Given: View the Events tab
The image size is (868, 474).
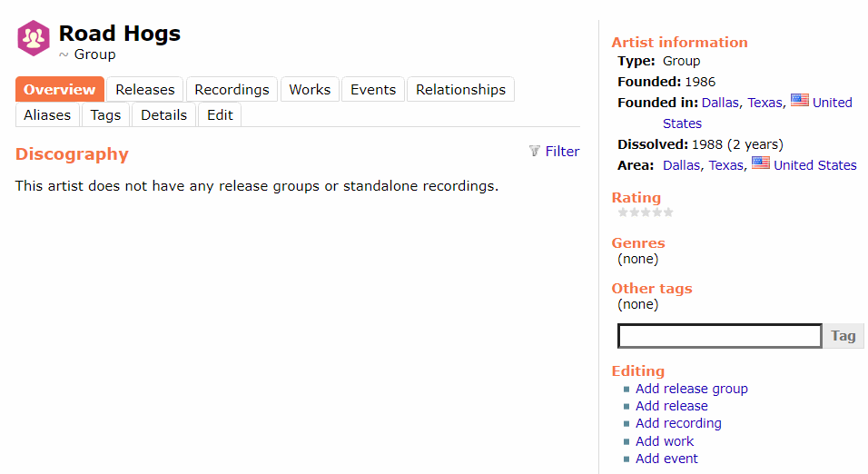Looking at the screenshot, I should point(373,90).
